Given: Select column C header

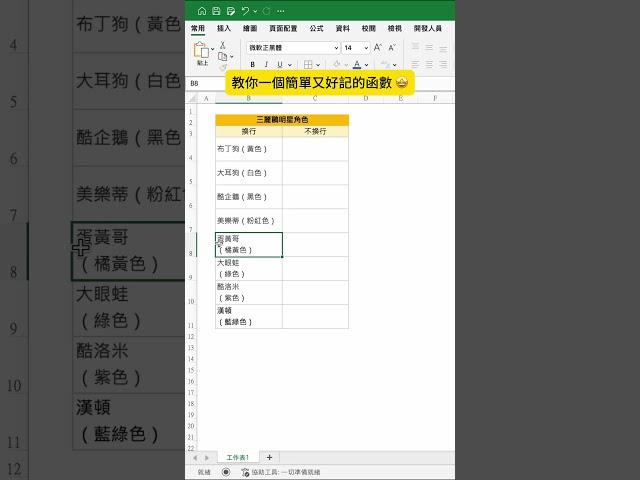Looking at the screenshot, I should pyautogui.click(x=315, y=98).
